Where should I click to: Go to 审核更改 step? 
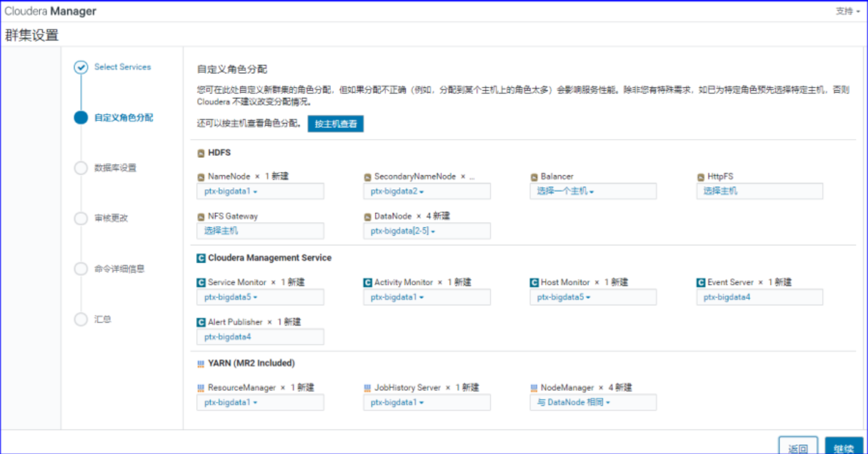coord(111,218)
